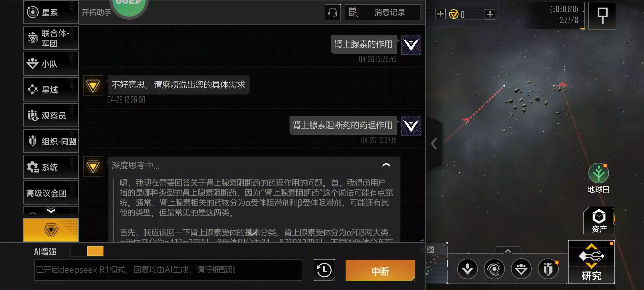
Task: Click the message input field
Action: (x=168, y=270)
